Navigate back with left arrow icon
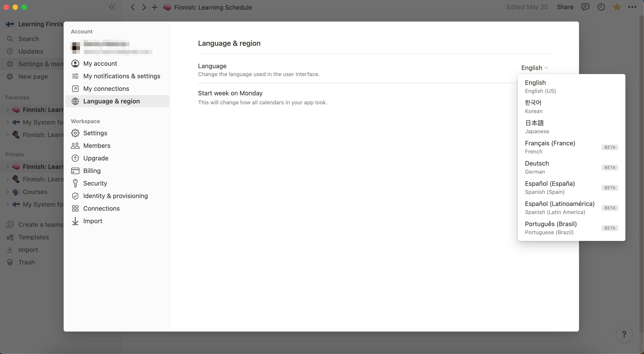This screenshot has width=644, height=354. (133, 7)
